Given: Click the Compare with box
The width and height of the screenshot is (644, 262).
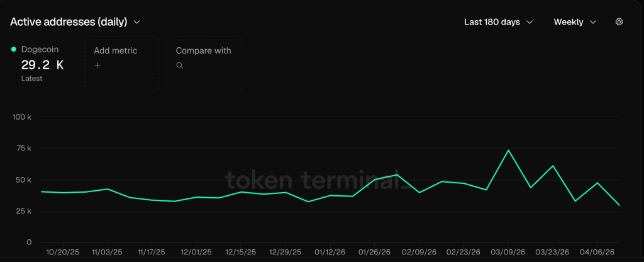Looking at the screenshot, I should (x=204, y=64).
